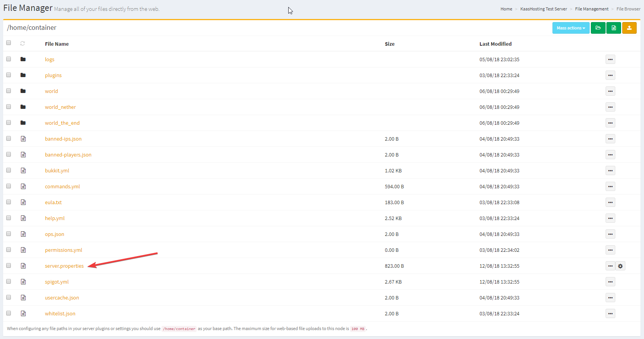Viewport: 644px width, 339px height.
Task: Click the orange upload icon button
Action: tap(629, 28)
